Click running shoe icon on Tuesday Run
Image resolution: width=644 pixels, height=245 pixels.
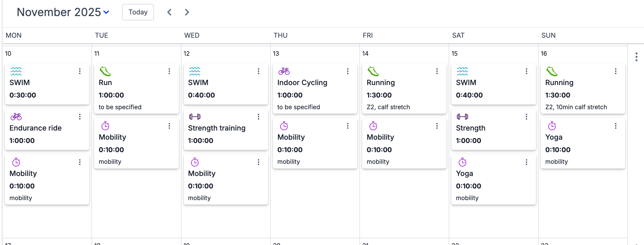(x=105, y=71)
